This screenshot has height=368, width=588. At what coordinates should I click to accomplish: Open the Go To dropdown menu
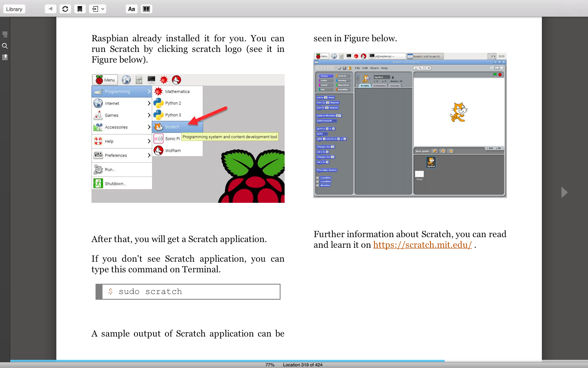coord(98,9)
